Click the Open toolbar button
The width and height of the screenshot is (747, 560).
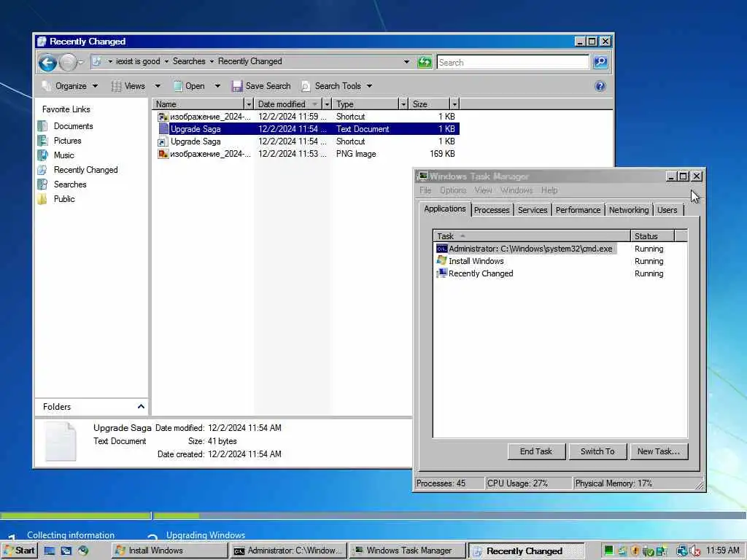click(x=189, y=86)
